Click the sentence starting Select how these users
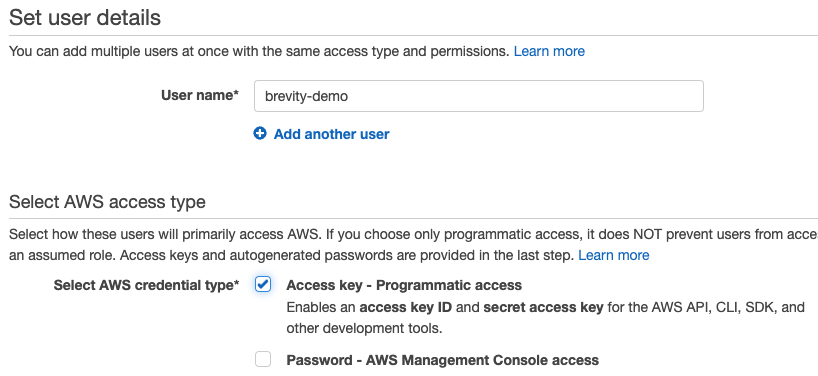The height and width of the screenshot is (376, 818). (x=413, y=235)
